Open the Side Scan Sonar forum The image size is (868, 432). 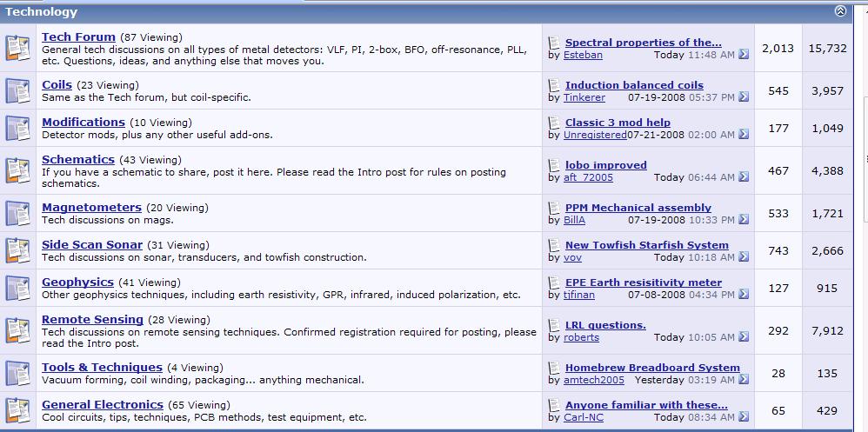[92, 245]
